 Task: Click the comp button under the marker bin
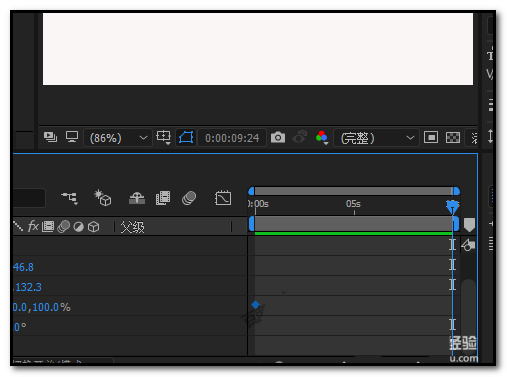pos(468,245)
